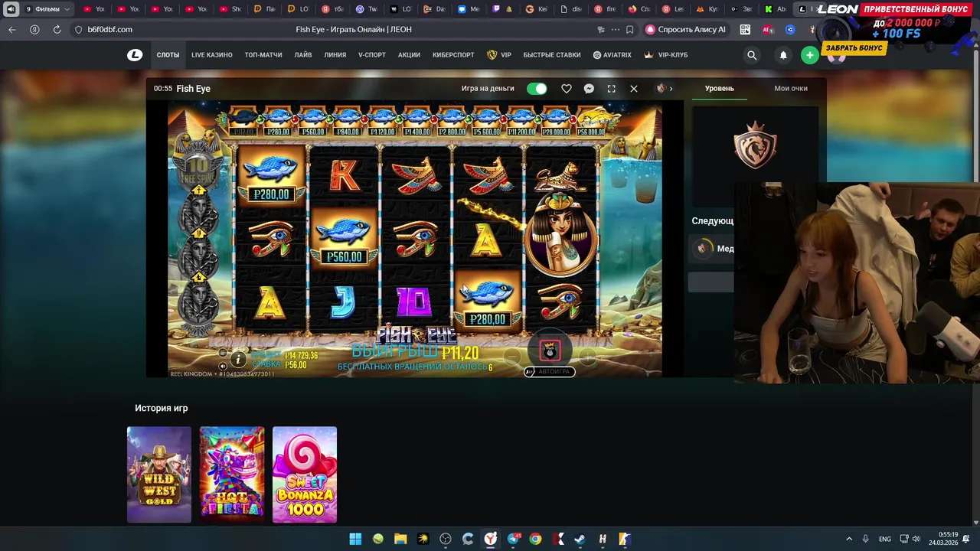
Task: Click the История игр heading
Action: tap(162, 408)
